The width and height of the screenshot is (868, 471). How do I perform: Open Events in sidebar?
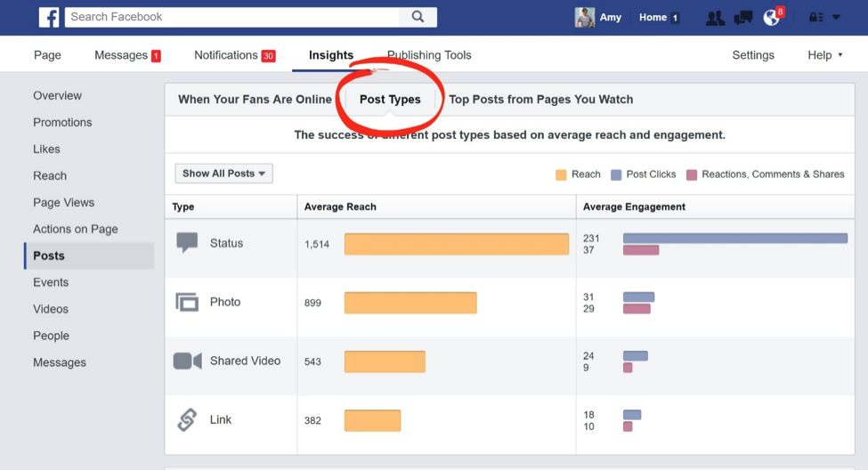[51, 282]
